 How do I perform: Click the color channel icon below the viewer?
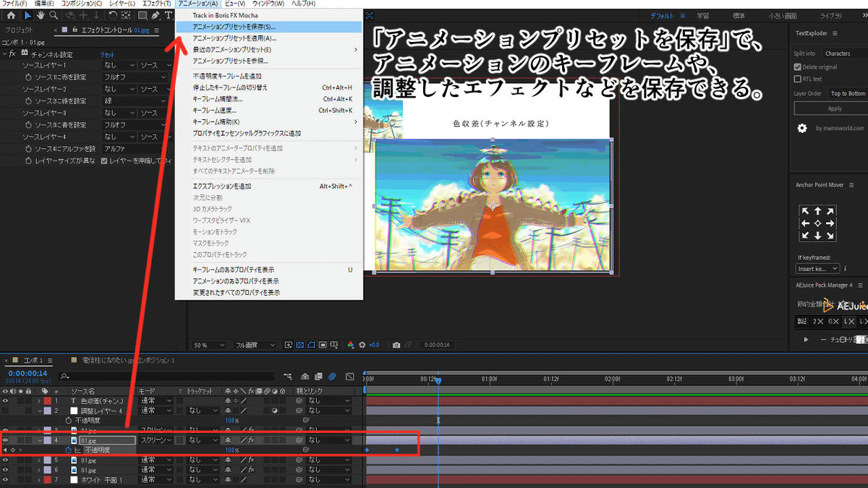pyautogui.click(x=352, y=345)
